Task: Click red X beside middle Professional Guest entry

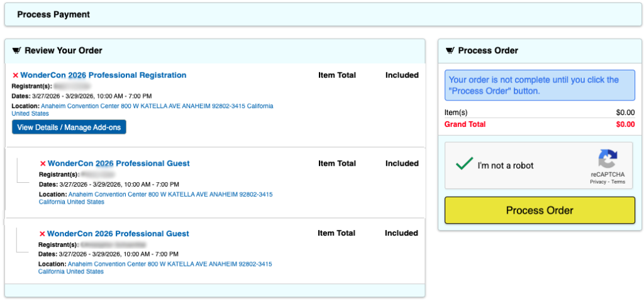Action: tap(43, 163)
